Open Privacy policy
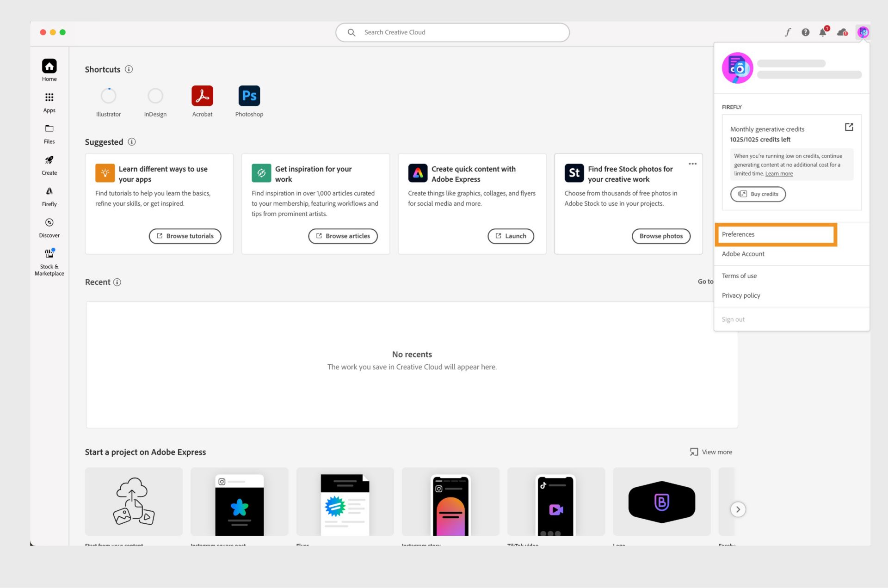Screen dimensions: 888x588 pos(741,295)
